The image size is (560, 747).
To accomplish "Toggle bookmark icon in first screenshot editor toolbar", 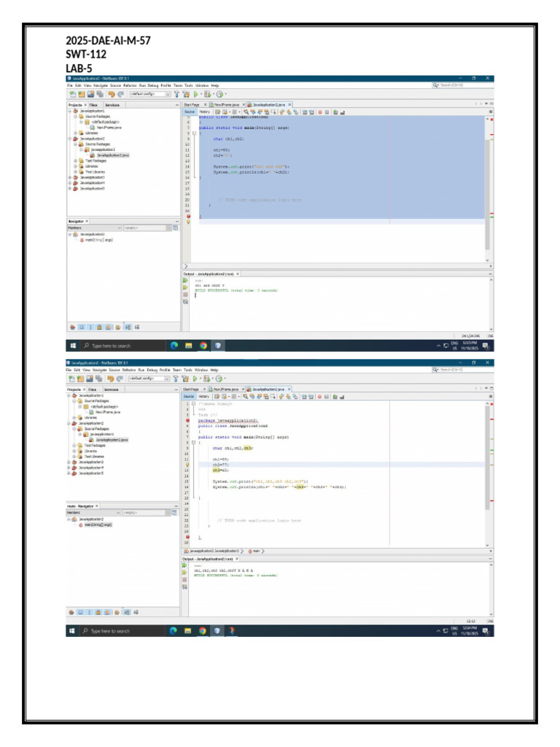I will click(296, 112).
